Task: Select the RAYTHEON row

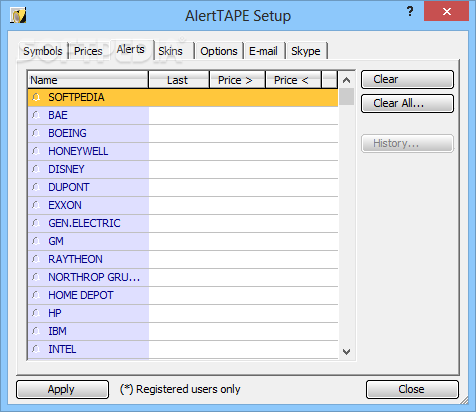Action: pyautogui.click(x=183, y=259)
